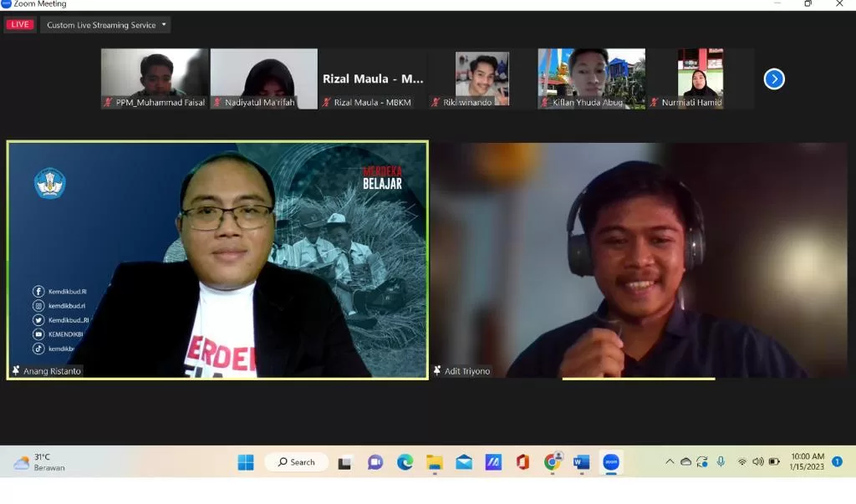Select Adit Triyono's main video pane

click(x=639, y=260)
